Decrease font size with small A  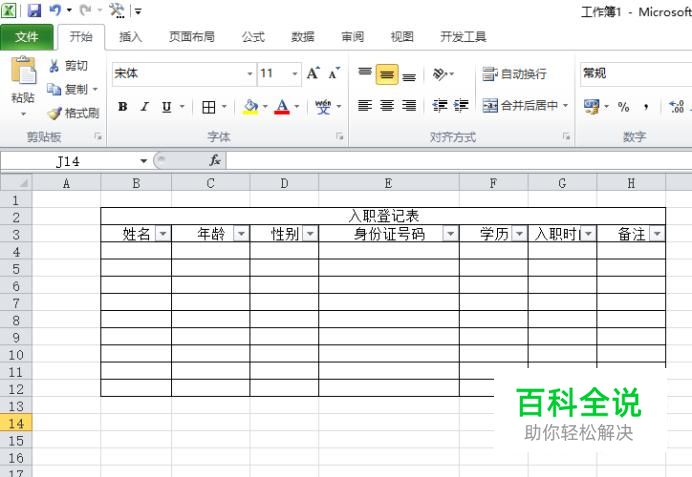coord(335,73)
